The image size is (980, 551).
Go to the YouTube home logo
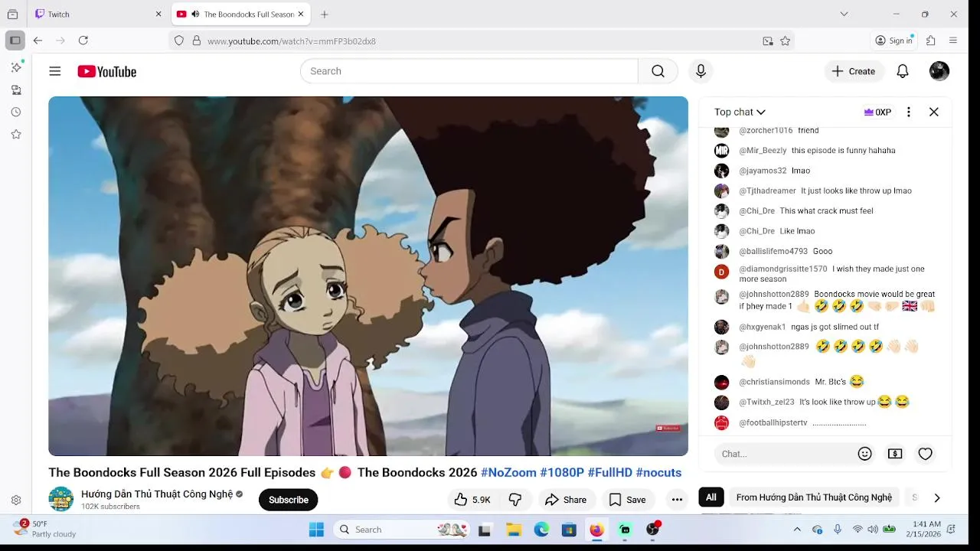click(x=107, y=71)
